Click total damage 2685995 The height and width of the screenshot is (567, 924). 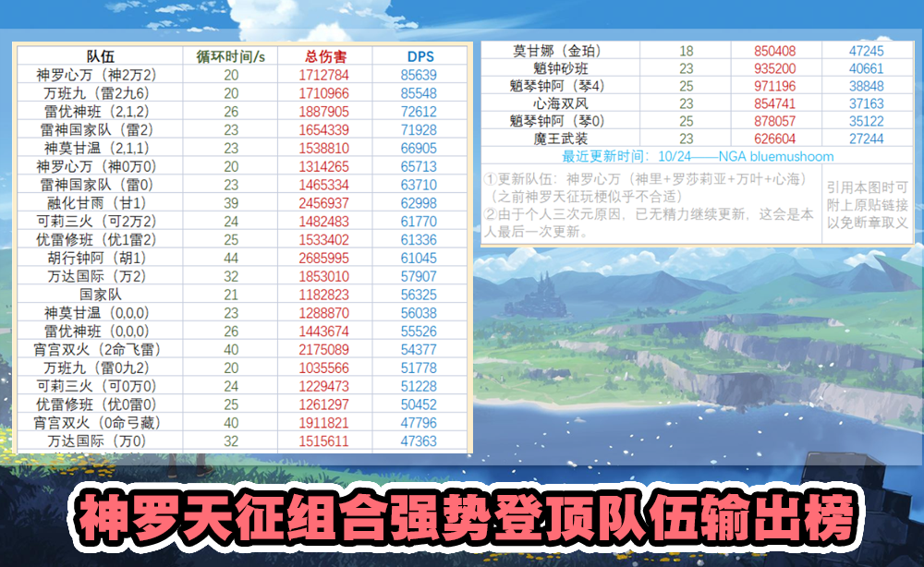[x=323, y=258]
